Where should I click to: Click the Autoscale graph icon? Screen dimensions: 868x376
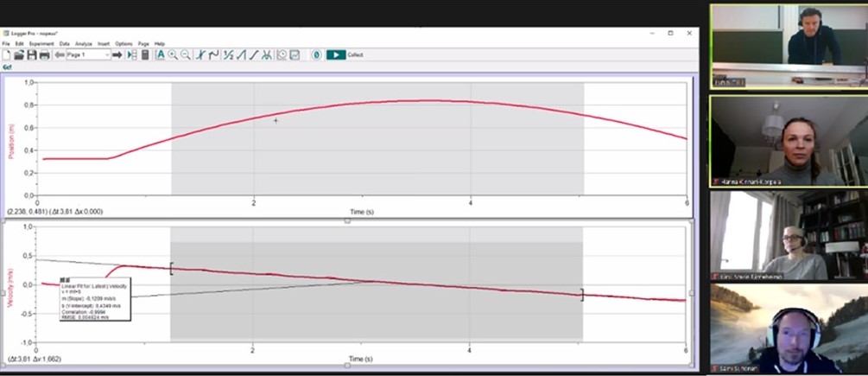point(161,54)
